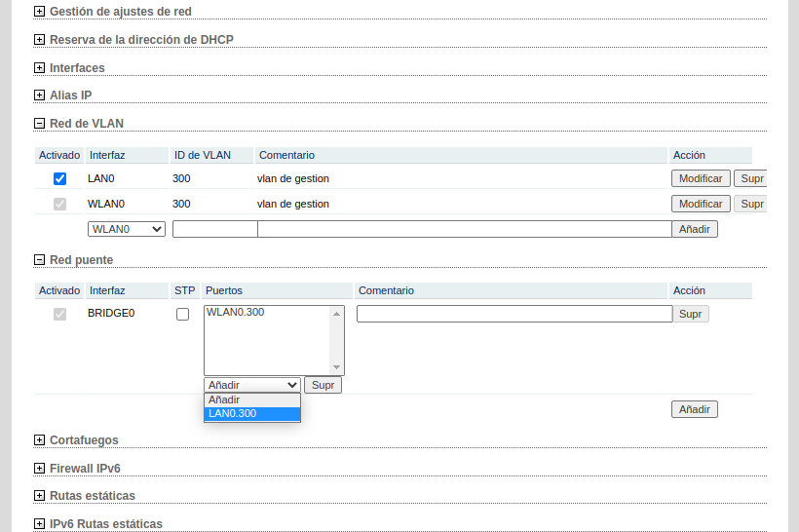Toggle the Activado checkbox for BRIDGE0
This screenshot has width=799, height=532.
pos(59,314)
